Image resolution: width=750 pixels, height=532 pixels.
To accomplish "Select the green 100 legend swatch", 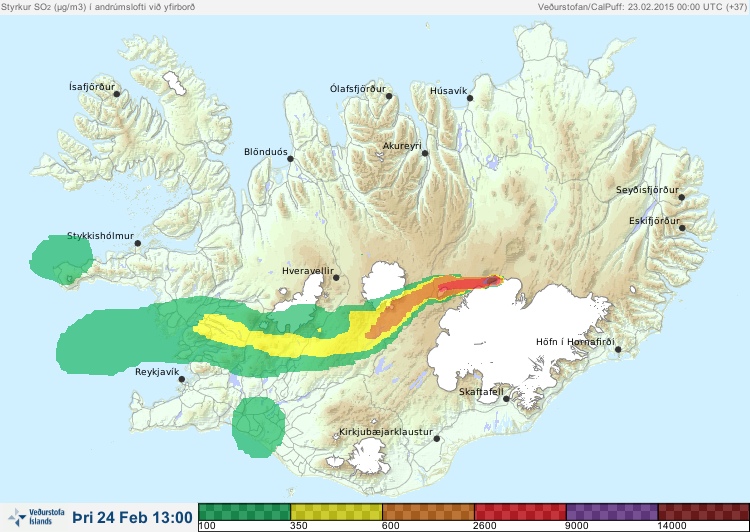I will [x=244, y=512].
